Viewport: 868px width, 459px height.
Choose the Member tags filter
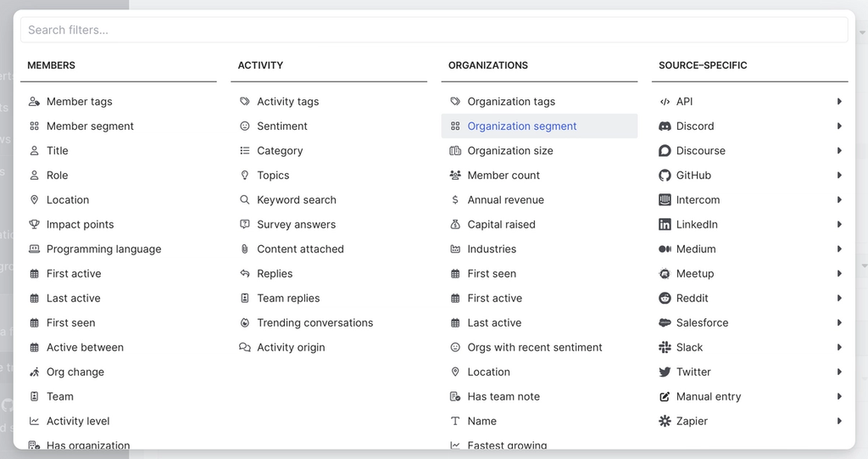tap(79, 102)
